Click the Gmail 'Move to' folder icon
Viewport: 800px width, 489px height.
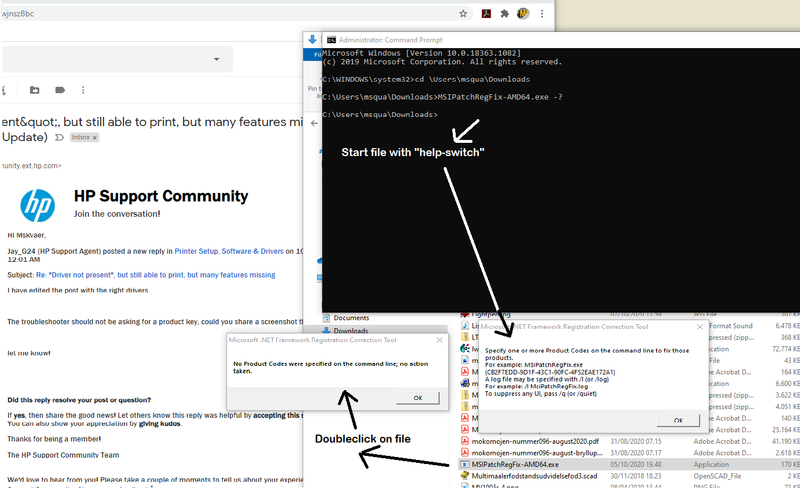pyautogui.click(x=35, y=89)
